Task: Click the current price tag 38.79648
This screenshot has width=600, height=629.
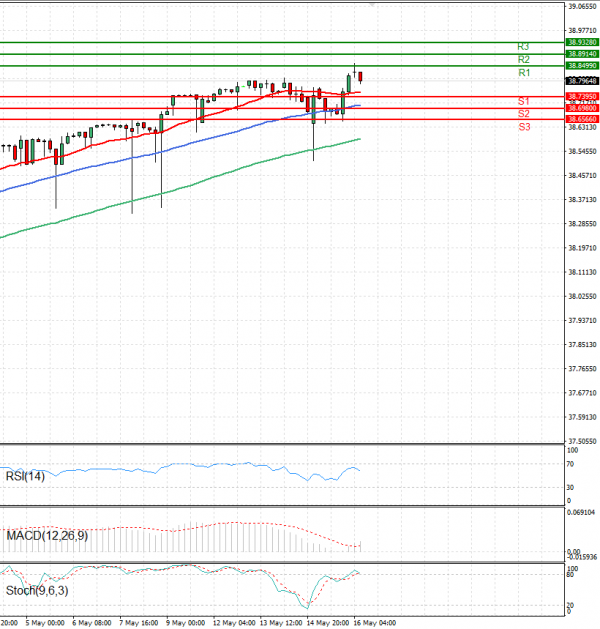Action: coord(582,81)
